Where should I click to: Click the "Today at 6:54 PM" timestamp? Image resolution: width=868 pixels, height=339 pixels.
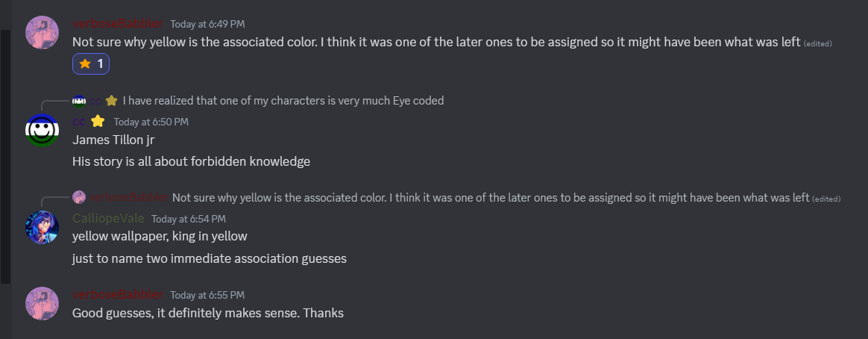tap(188, 219)
